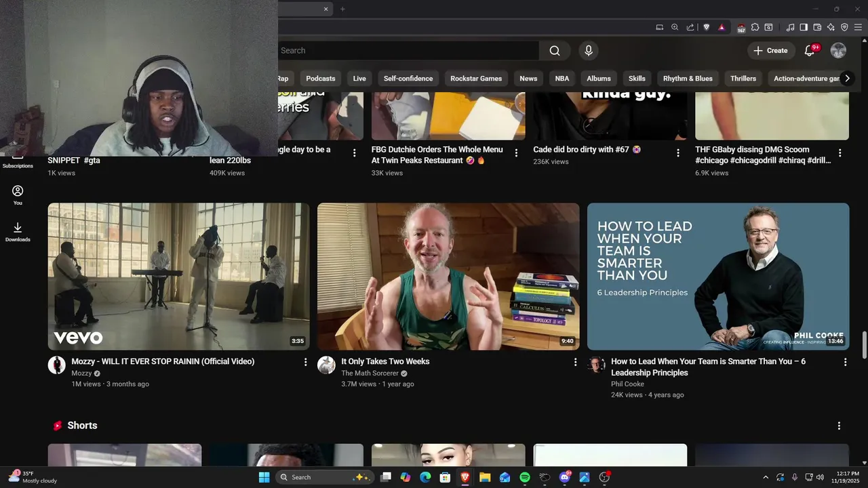Click the zoom magnifier icon in address bar
Screen dimensions: 868x488
[x=675, y=27]
